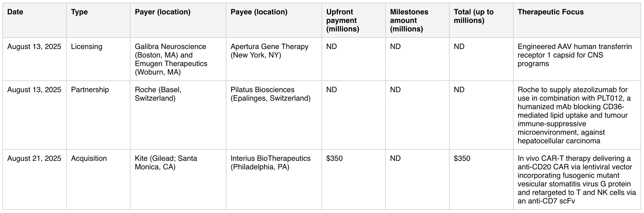Select the Payee (location) column header

259,12
